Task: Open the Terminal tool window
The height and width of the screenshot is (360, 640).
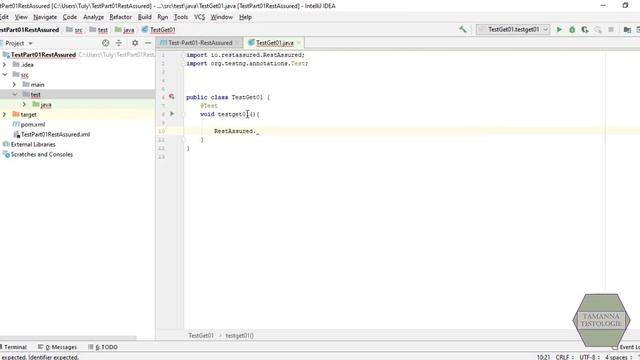Action: pos(13,347)
